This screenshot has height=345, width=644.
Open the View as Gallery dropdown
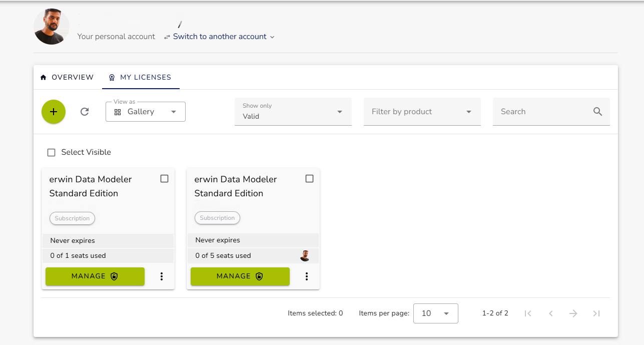(146, 112)
